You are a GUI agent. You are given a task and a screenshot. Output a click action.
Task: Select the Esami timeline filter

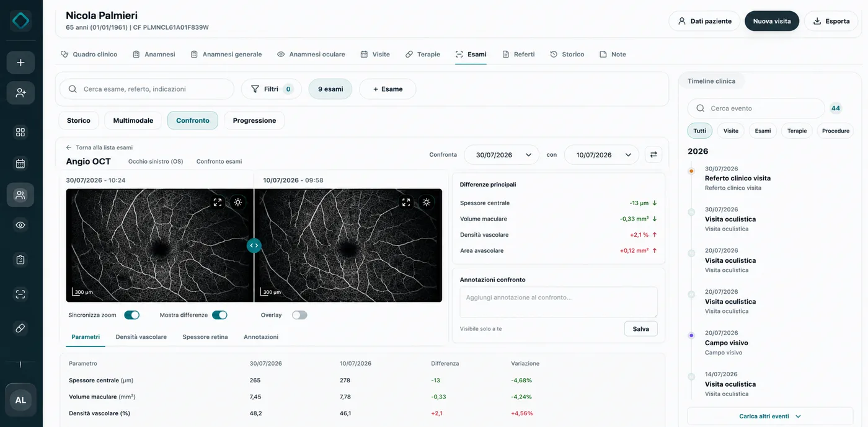coord(763,131)
